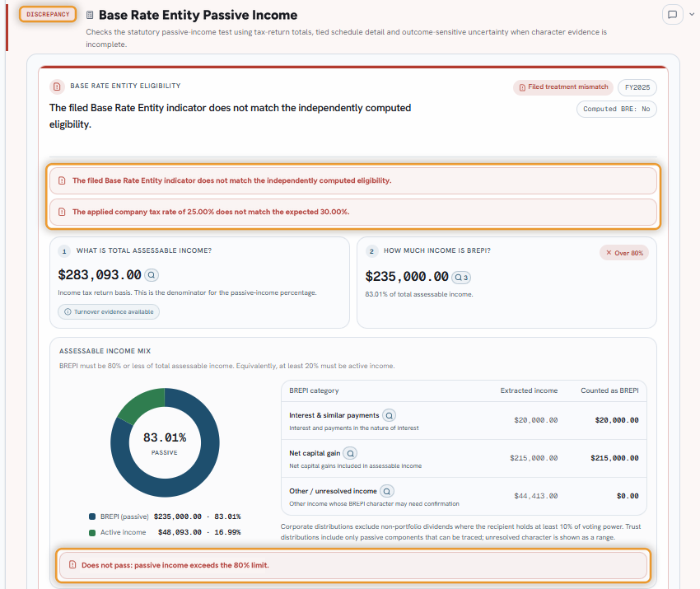The height and width of the screenshot is (589, 700).
Task: Click the BREPI category column header
Action: click(314, 390)
